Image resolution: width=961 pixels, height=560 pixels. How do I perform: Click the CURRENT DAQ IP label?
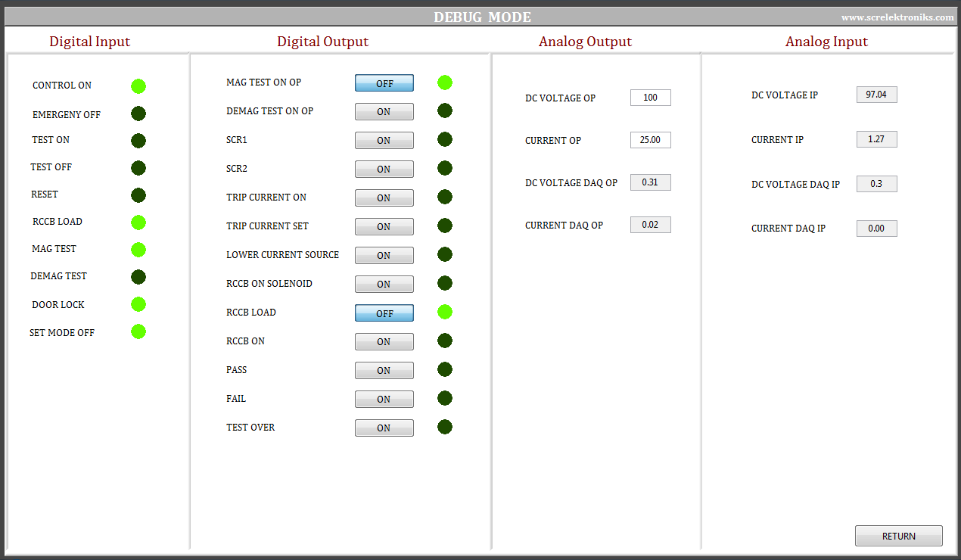(788, 229)
